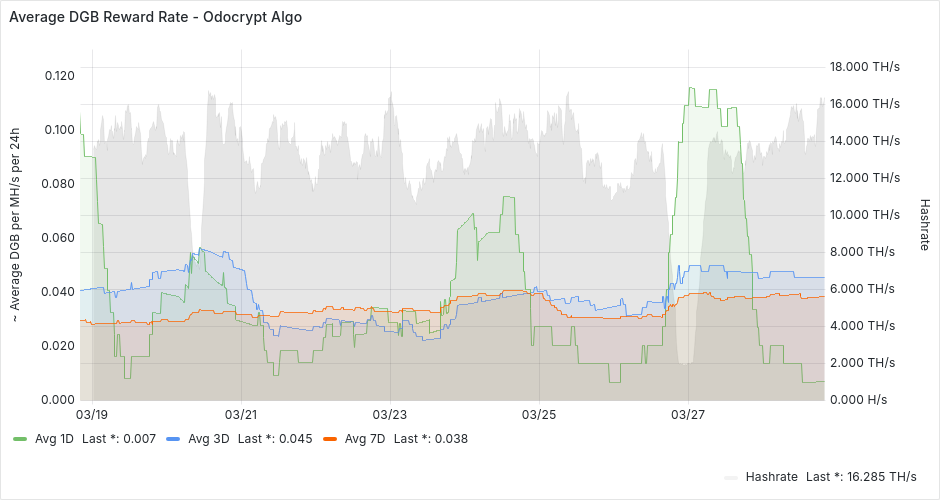Click the Avg 1D green legend color swatch
This screenshot has height=500, width=940.
(x=20, y=439)
